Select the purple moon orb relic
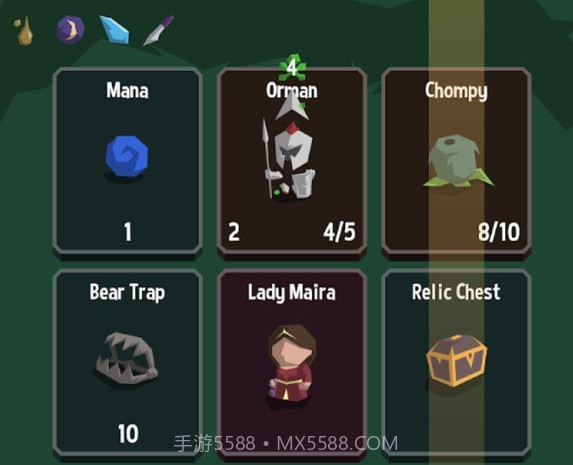Image resolution: width=573 pixels, height=465 pixels. click(71, 30)
